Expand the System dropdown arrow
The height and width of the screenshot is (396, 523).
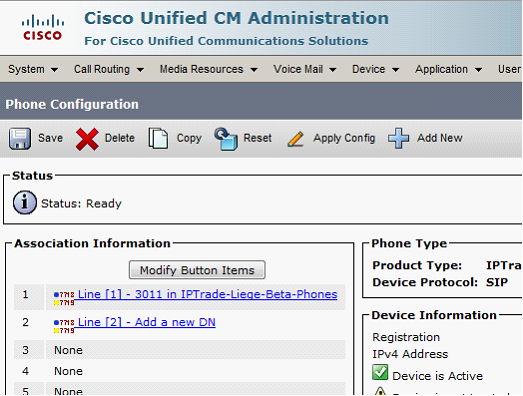54,70
